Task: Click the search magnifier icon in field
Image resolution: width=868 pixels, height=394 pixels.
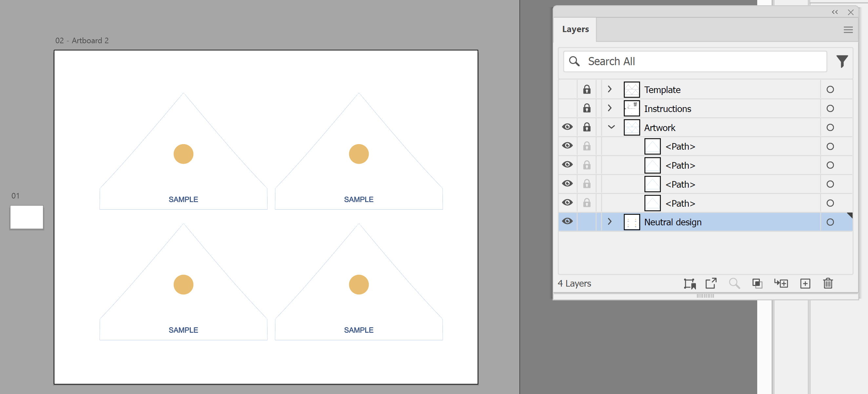Action: point(574,61)
